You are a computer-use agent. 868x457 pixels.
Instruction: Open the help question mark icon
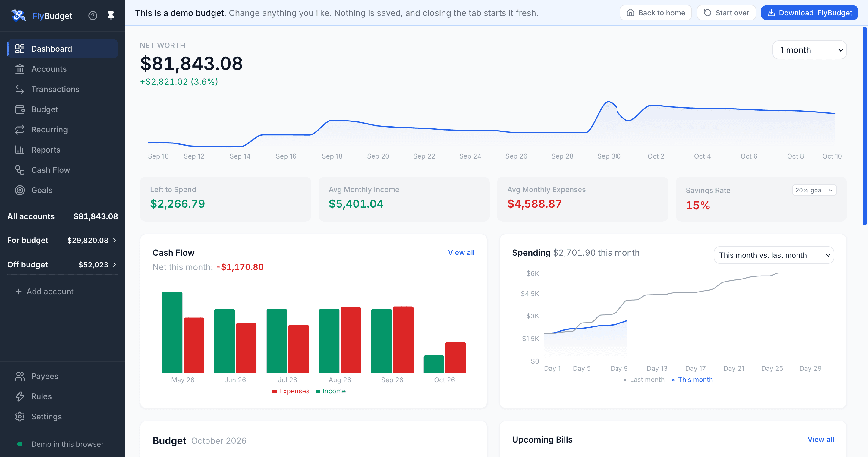click(93, 15)
